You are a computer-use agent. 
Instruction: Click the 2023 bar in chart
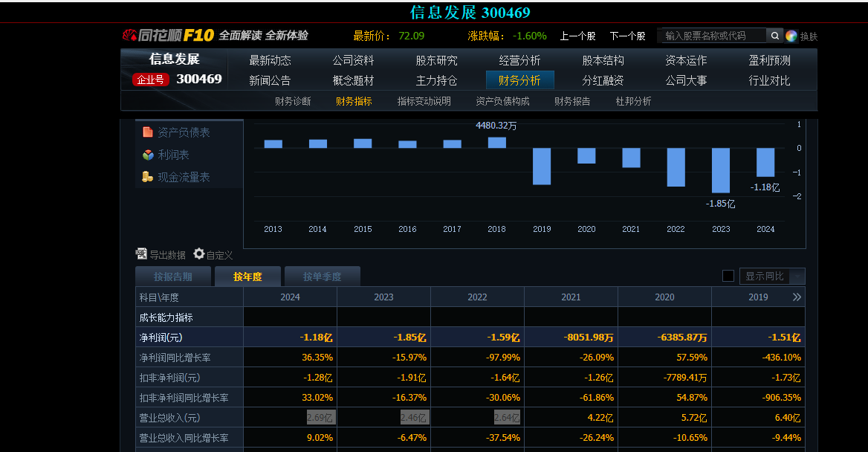pos(721,170)
